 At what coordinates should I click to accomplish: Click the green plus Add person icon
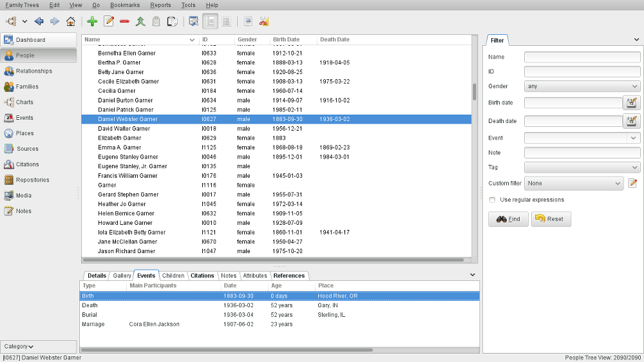pyautogui.click(x=92, y=21)
